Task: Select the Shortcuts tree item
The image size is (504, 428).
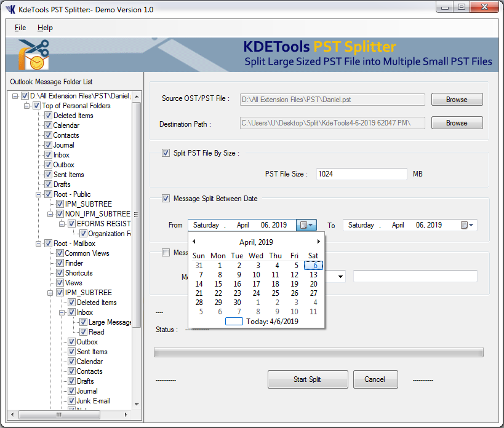Action: tap(79, 273)
